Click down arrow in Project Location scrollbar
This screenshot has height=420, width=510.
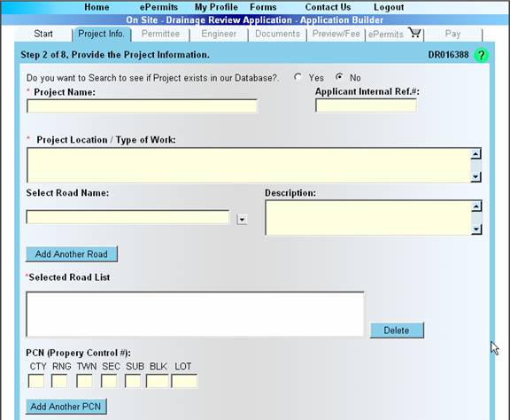(475, 176)
